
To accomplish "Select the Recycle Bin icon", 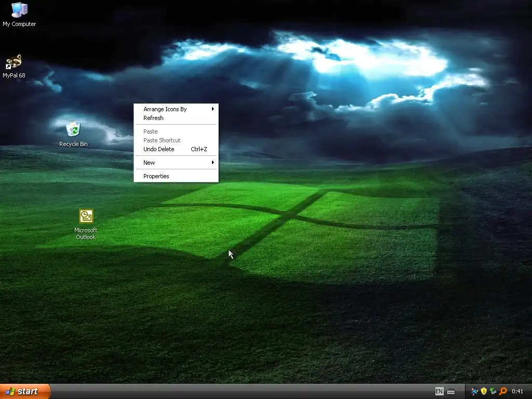I will (73, 135).
